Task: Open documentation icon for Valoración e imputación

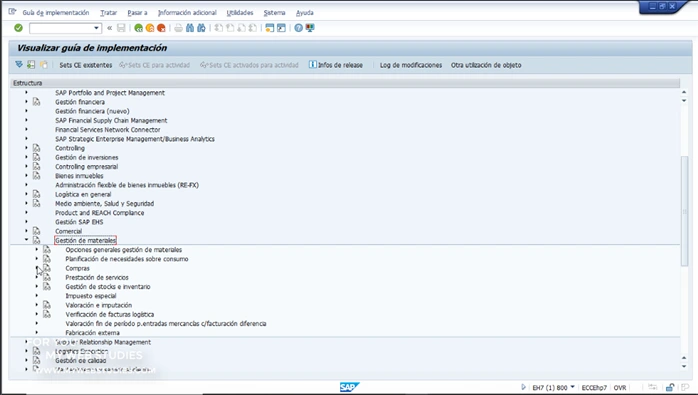Action: pos(47,305)
